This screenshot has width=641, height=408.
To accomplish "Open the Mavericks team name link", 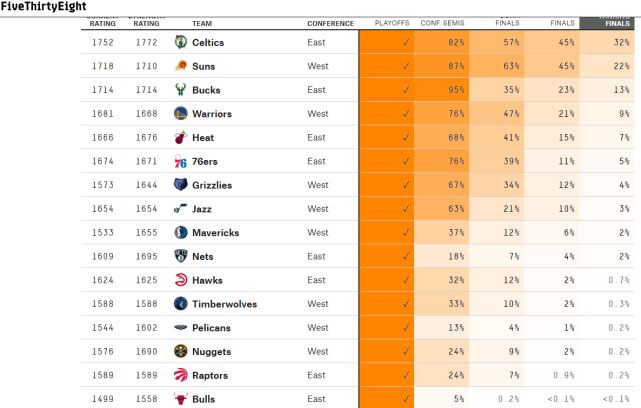I will tap(215, 233).
